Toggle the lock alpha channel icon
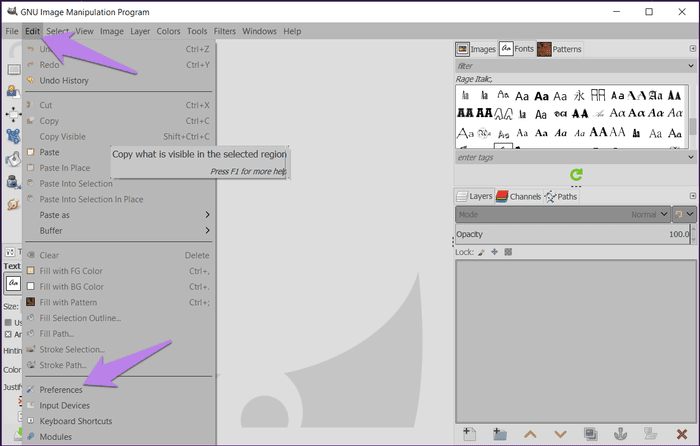The width and height of the screenshot is (700, 446). (x=507, y=251)
